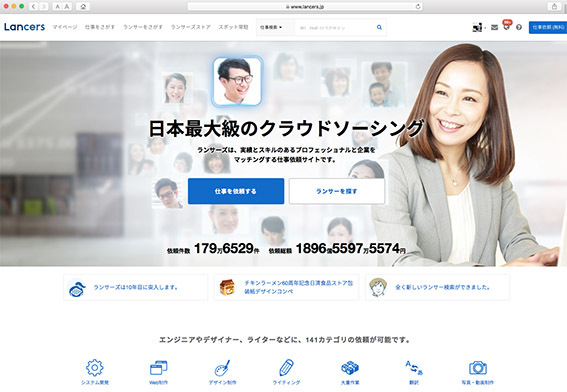Screen dimensions: 567x392
Task: Open the mail envelope icon
Action: [494, 27]
